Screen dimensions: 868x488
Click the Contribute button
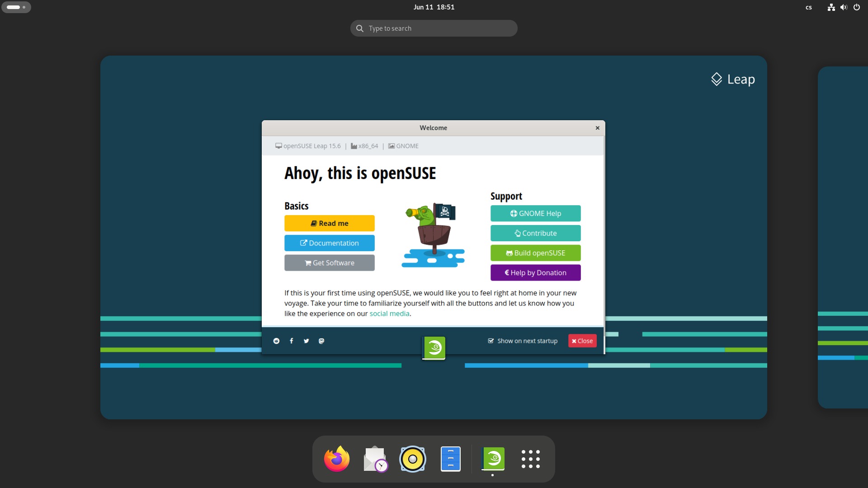pos(536,233)
